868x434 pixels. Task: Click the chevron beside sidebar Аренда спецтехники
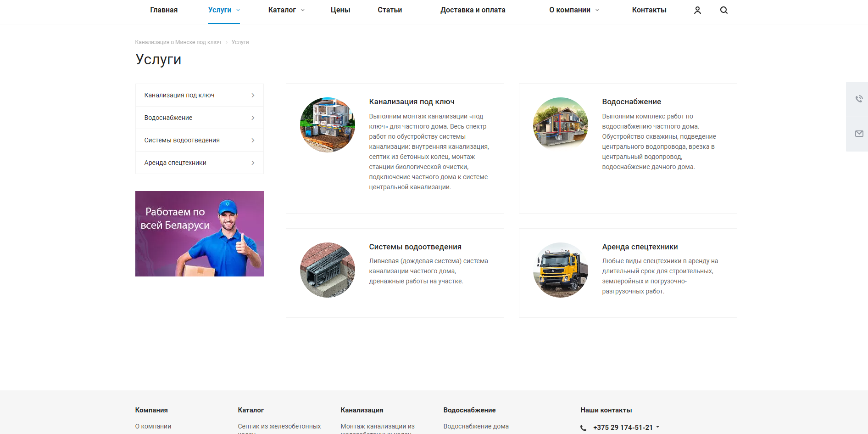tap(253, 163)
